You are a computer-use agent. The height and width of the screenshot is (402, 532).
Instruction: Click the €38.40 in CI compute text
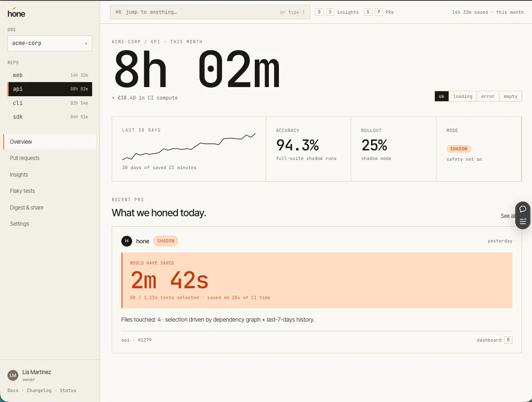coord(145,98)
